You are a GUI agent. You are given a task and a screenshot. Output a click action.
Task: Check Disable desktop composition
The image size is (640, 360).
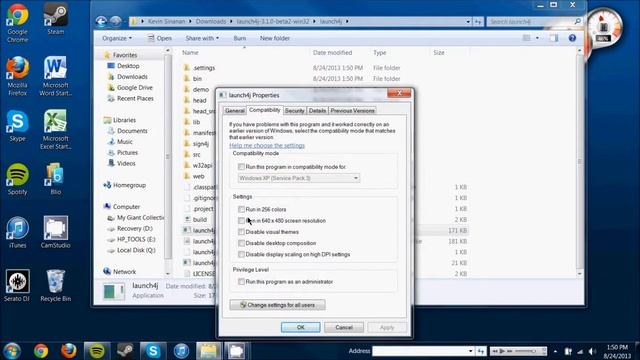pos(241,243)
